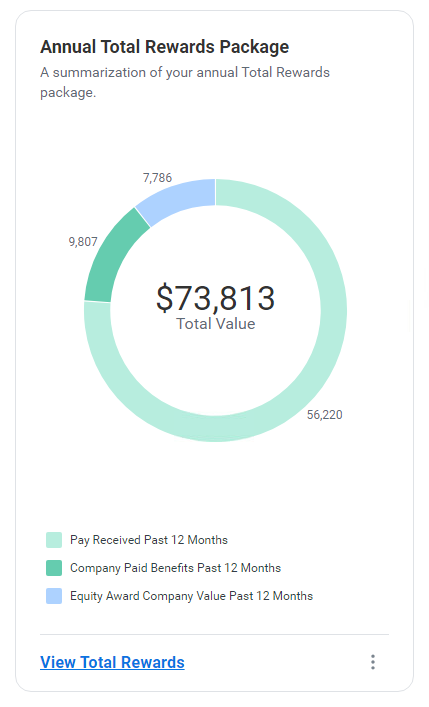Click the Pay Received legend color swatch

[x=54, y=540]
